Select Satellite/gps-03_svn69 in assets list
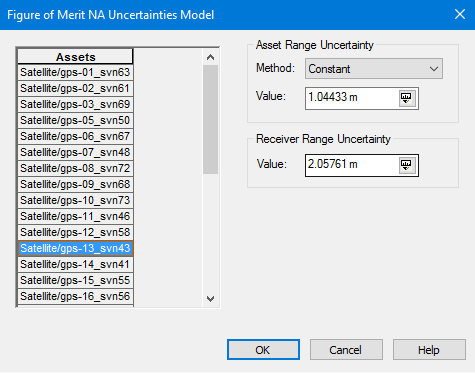This screenshot has height=373, width=475. point(76,104)
